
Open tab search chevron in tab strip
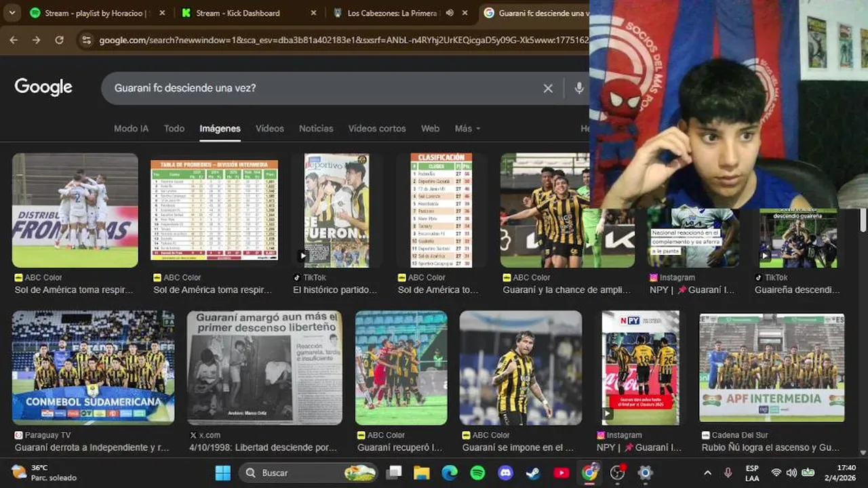point(12,13)
